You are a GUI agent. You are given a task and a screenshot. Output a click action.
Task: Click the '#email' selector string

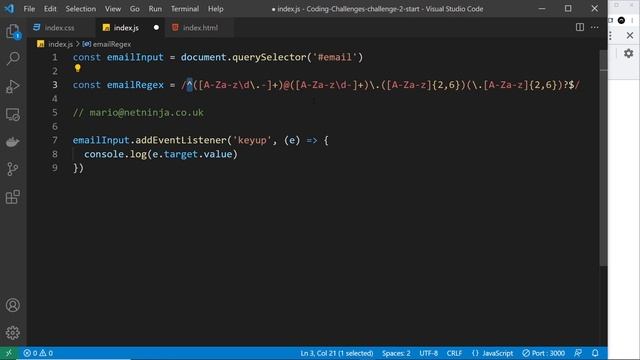335,57
